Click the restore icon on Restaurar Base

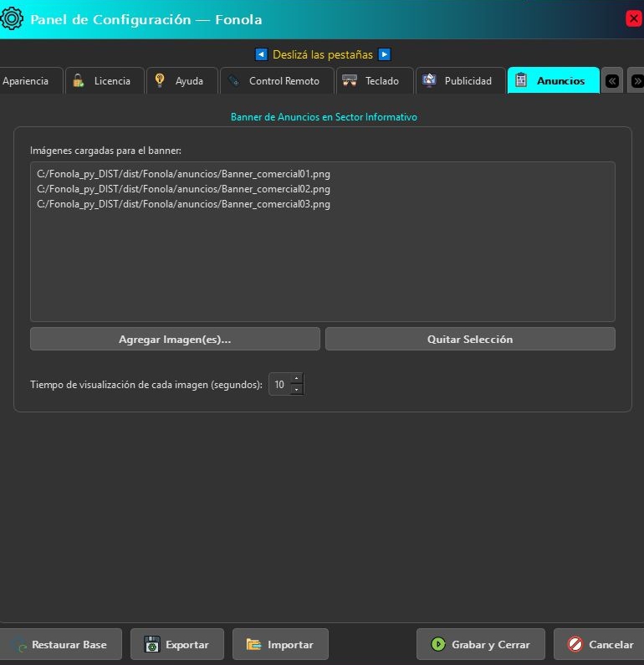(19, 645)
